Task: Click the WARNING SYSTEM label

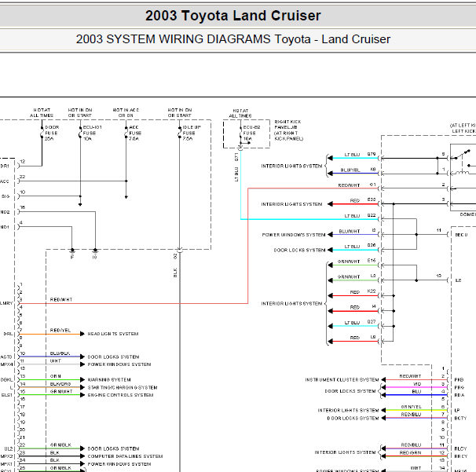Action: (x=109, y=380)
